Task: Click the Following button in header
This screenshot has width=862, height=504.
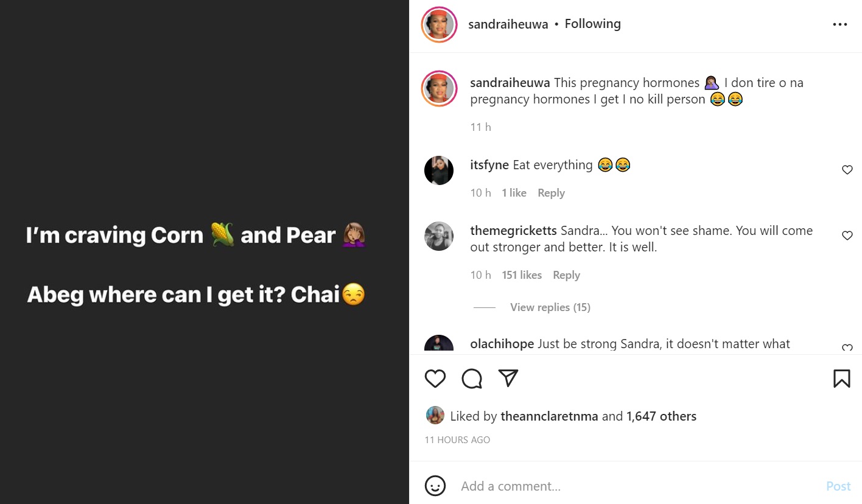Action: pyautogui.click(x=592, y=24)
